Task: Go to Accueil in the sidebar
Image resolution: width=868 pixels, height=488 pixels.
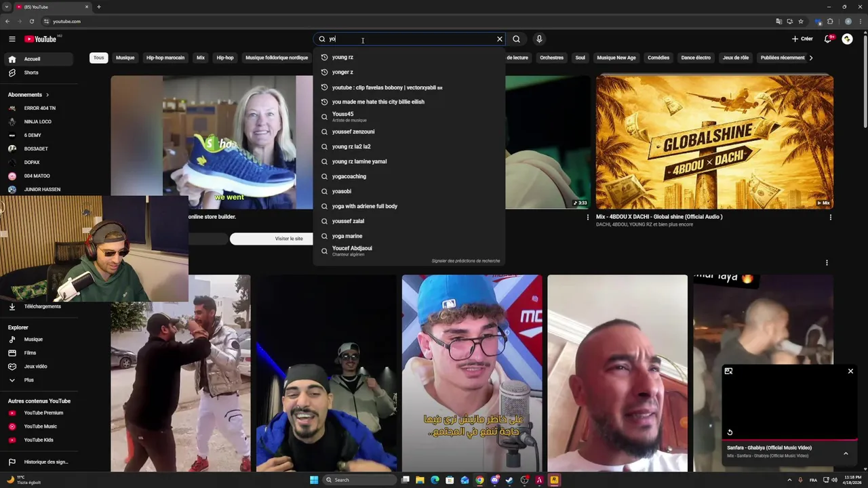Action: [x=38, y=59]
